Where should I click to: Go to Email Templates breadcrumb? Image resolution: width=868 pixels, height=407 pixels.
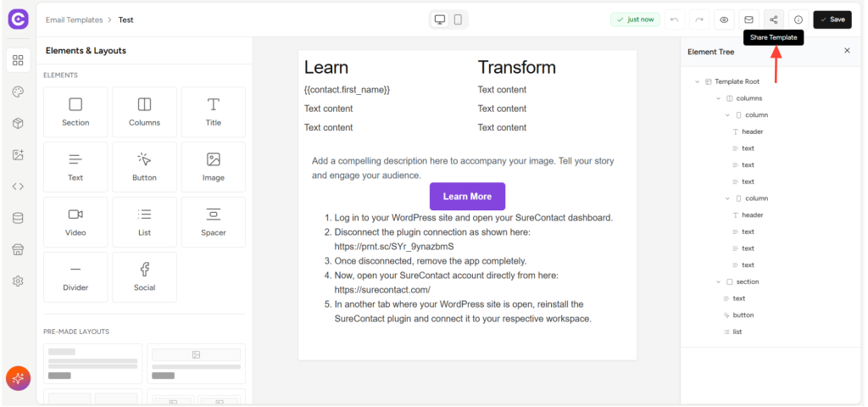(74, 20)
